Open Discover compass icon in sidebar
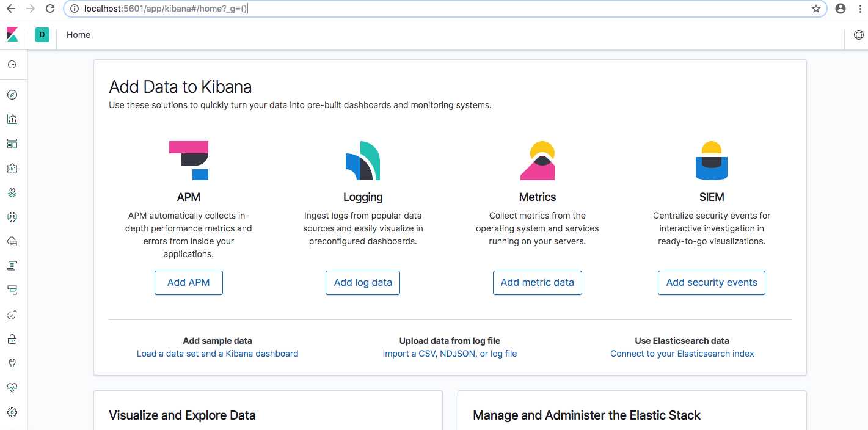 12,95
